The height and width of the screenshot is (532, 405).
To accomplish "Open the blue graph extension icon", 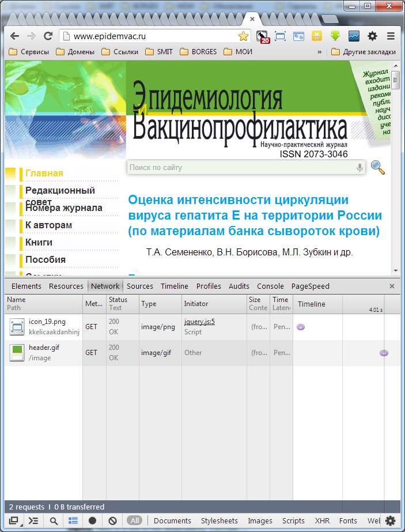I will pyautogui.click(x=354, y=36).
